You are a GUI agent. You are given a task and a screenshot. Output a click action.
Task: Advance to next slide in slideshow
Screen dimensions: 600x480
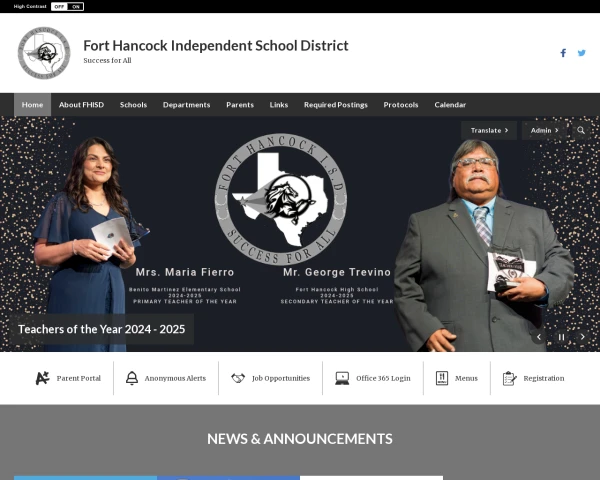click(x=582, y=337)
